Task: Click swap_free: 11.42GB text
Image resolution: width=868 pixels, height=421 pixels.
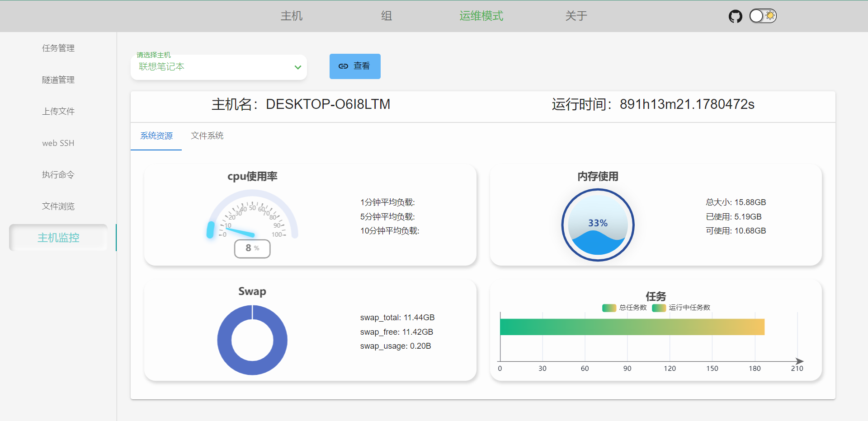Action: [396, 332]
